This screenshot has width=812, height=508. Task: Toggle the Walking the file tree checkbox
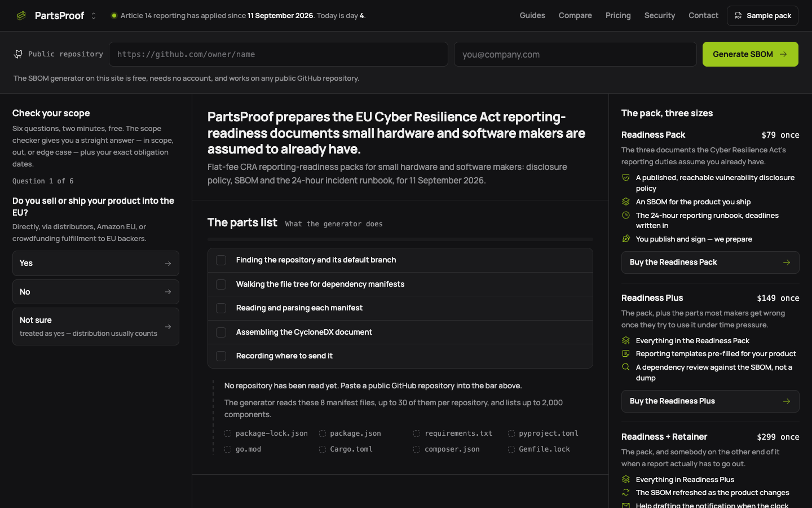pyautogui.click(x=221, y=284)
